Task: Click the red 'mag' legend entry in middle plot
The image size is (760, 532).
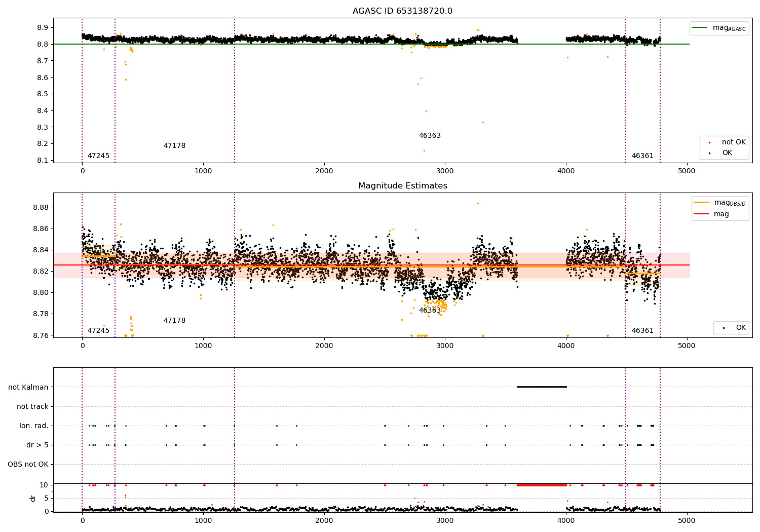Action: (x=712, y=214)
